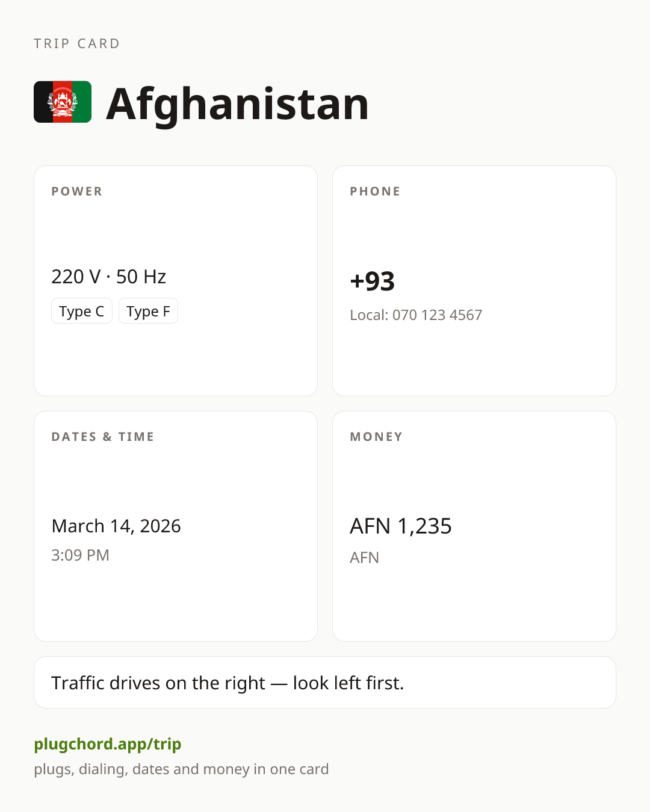Click the traffic drives on the right note
This screenshot has width=650, height=812.
click(227, 683)
